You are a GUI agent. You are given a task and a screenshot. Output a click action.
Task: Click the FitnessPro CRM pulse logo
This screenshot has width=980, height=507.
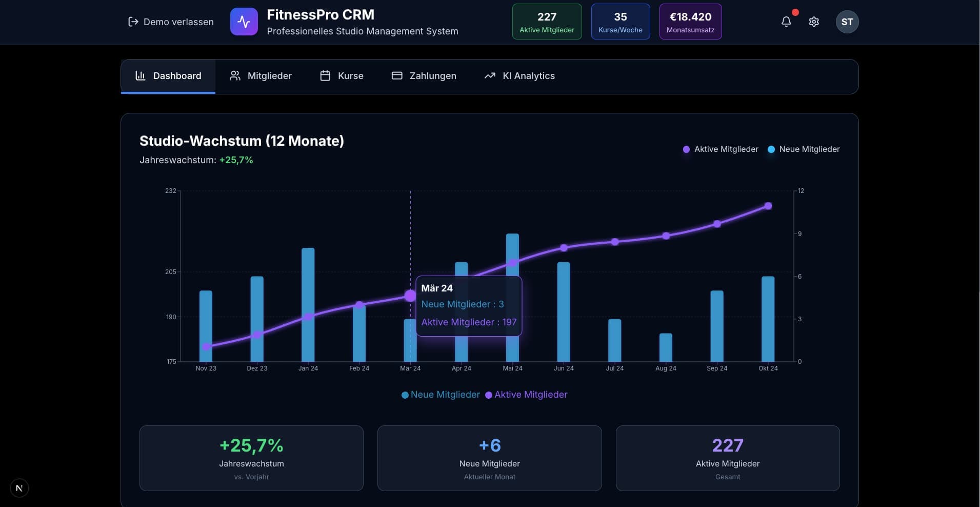coord(244,22)
